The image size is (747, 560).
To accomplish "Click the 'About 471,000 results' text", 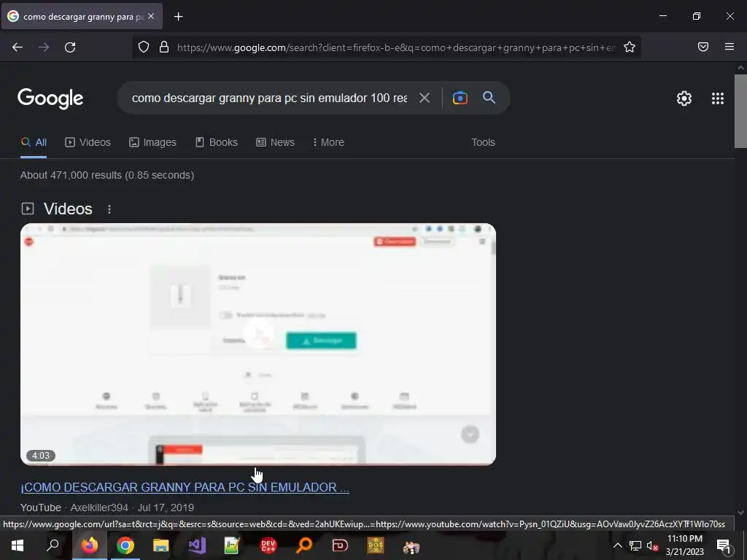I will point(107,175).
